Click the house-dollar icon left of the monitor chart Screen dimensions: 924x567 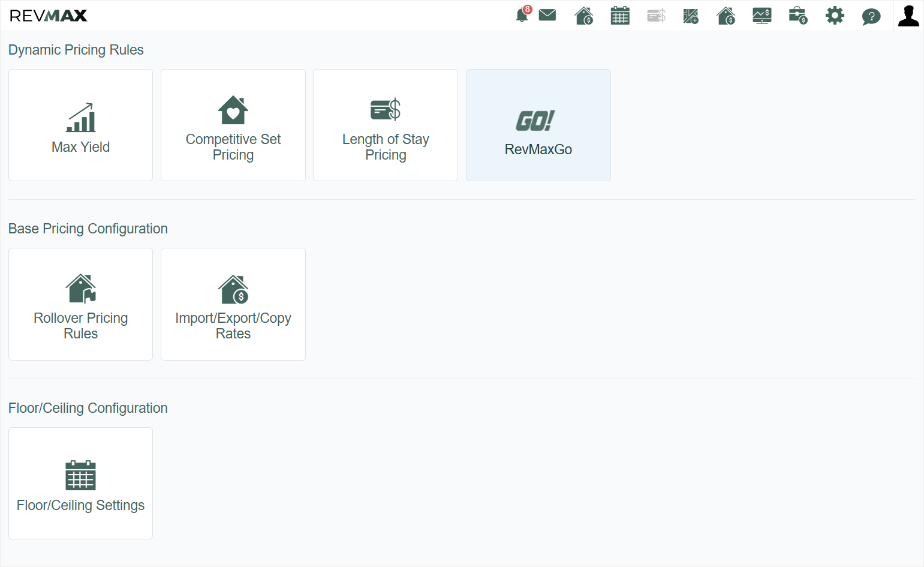(726, 16)
